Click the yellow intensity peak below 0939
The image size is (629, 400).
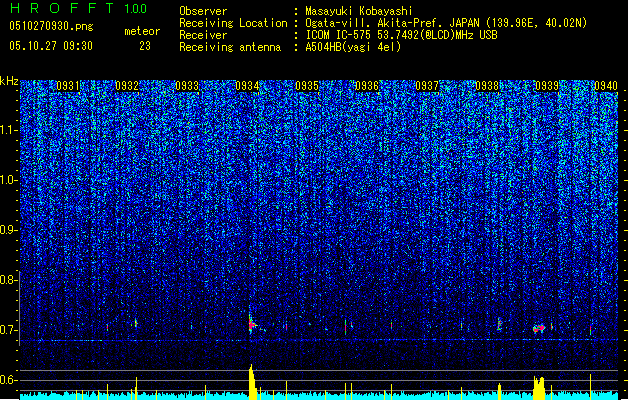[539, 388]
